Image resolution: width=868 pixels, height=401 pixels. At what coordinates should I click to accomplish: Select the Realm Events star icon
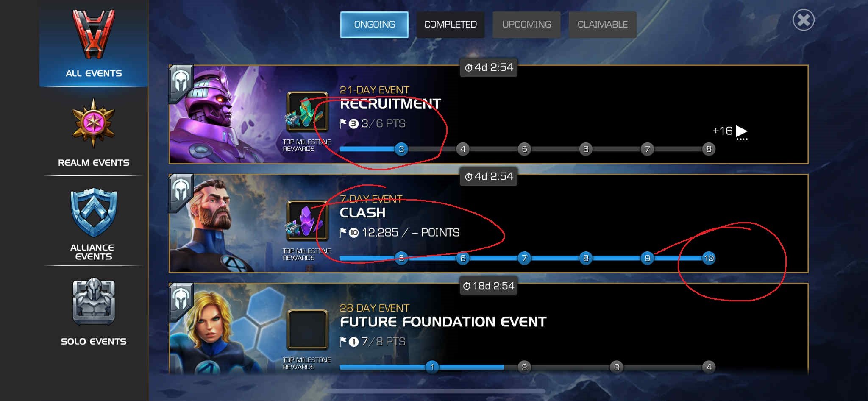(94, 123)
